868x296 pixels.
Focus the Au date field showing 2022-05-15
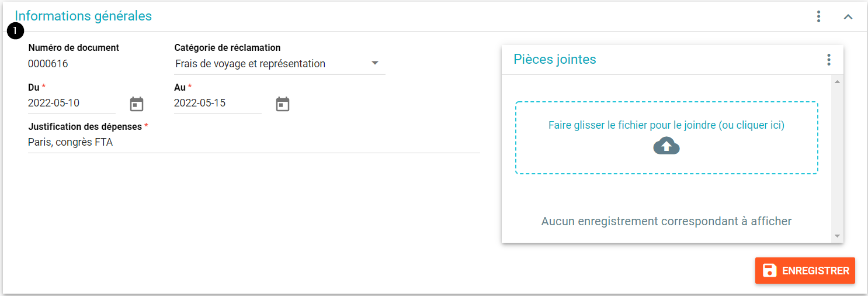click(218, 104)
